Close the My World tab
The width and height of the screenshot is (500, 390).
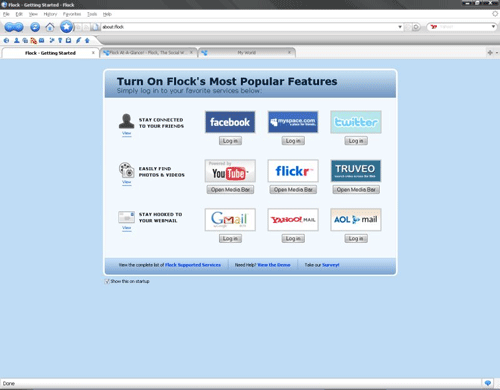289,53
